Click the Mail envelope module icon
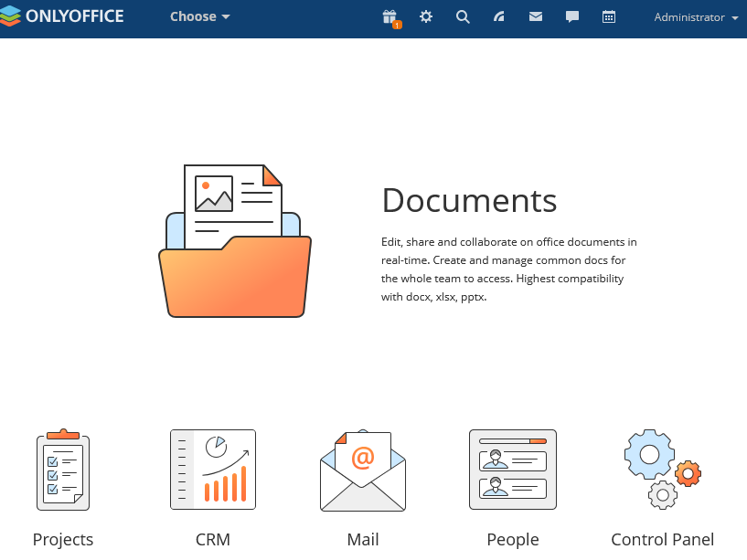The height and width of the screenshot is (560, 747). tap(363, 470)
